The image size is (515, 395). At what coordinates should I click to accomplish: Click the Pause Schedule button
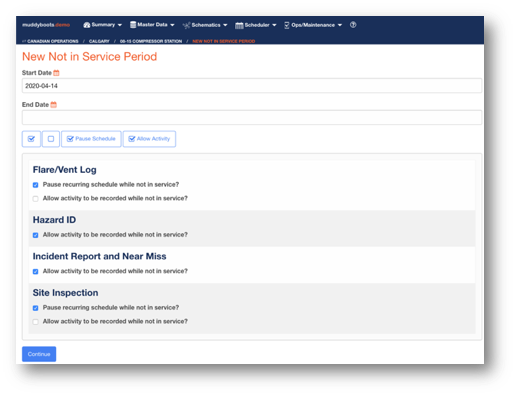(x=91, y=139)
